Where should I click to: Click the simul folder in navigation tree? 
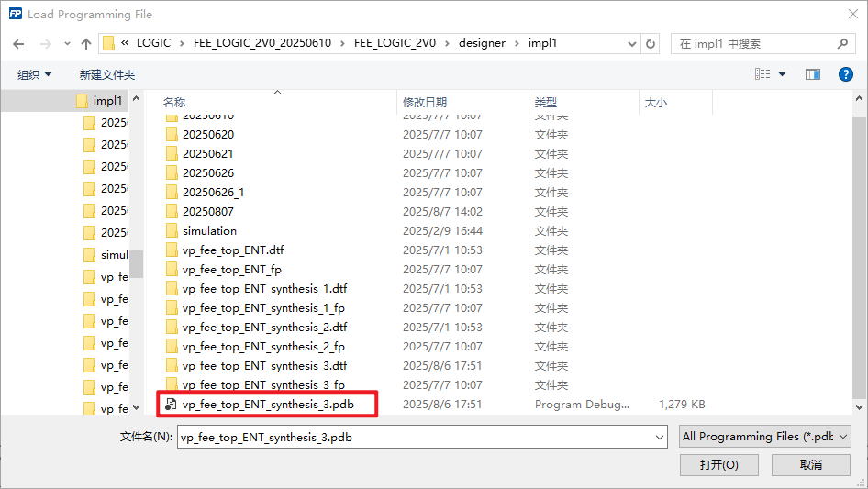[x=114, y=255]
